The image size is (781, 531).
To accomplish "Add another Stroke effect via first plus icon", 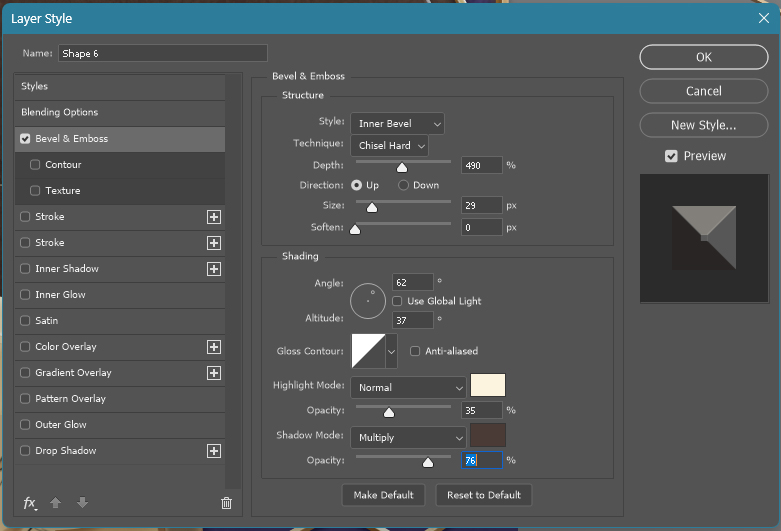I will (x=214, y=217).
